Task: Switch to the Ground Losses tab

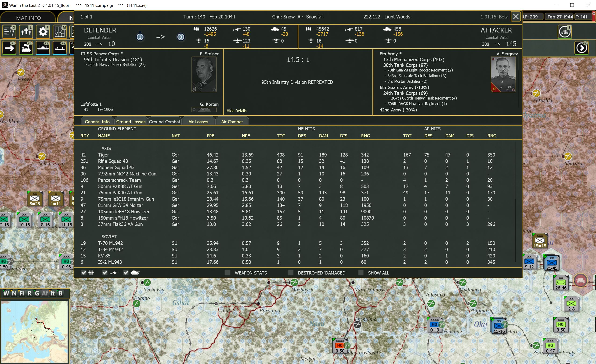Action: [x=131, y=121]
